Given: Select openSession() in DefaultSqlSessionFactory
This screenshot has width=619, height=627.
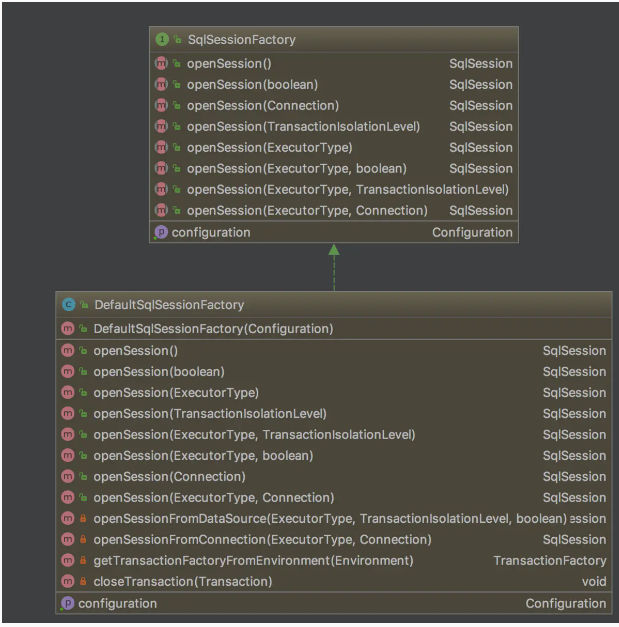Looking at the screenshot, I should (x=136, y=351).
